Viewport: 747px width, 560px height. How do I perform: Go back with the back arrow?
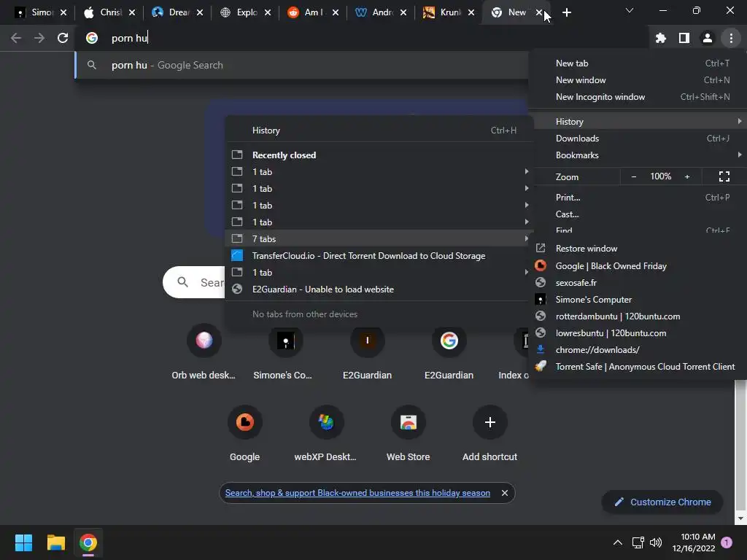[16, 38]
